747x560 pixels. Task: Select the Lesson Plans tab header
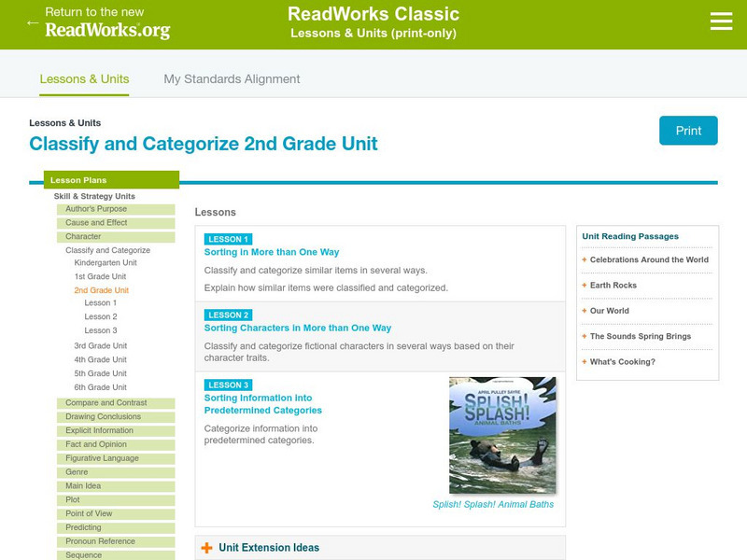[111, 180]
